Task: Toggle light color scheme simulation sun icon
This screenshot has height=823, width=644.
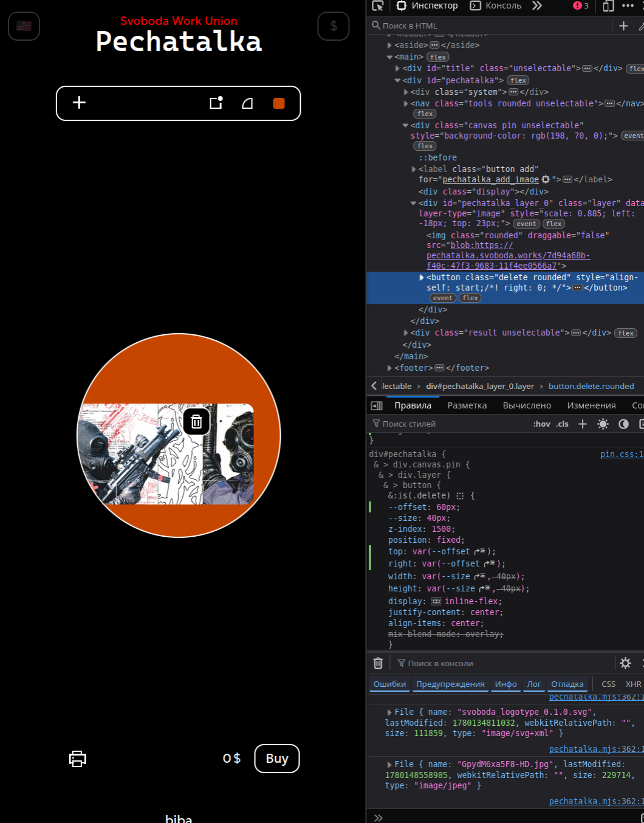Action: click(603, 424)
